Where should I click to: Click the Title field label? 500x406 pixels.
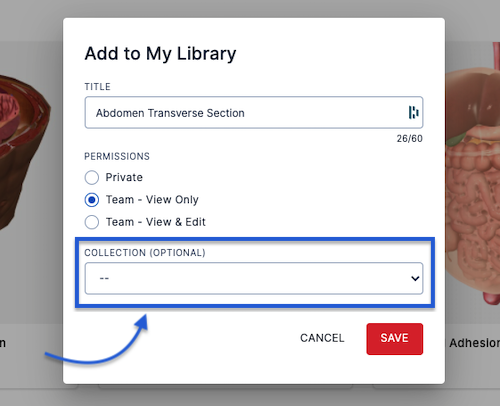(97, 87)
